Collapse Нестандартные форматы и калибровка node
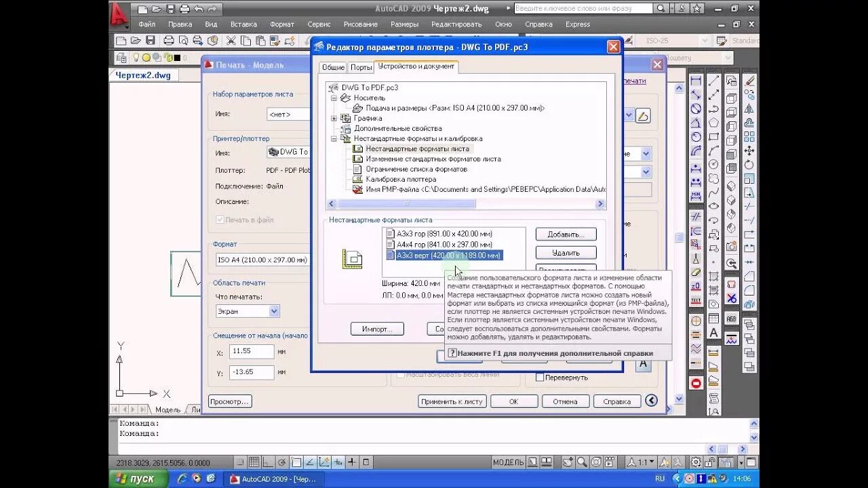Screen dimensions: 868x488 point(334,138)
